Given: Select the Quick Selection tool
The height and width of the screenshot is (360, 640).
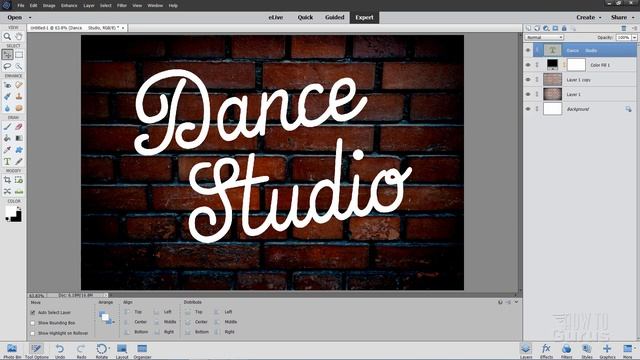Looking at the screenshot, I should point(19,66).
